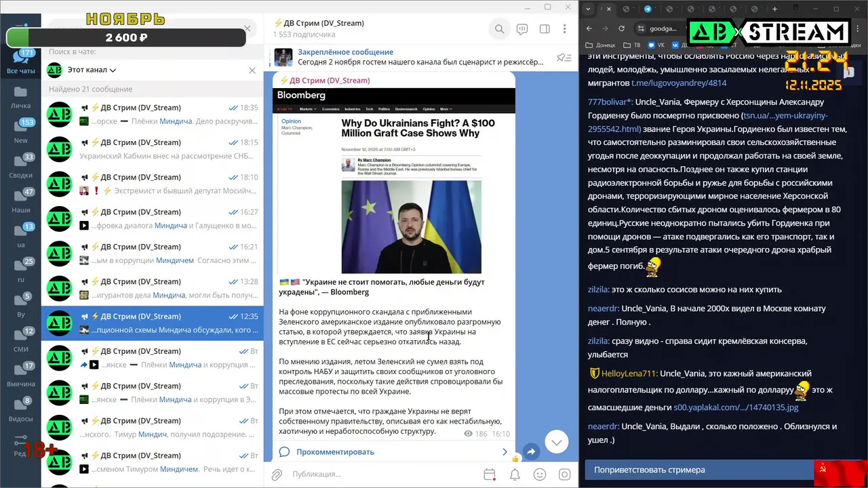Open search result from 16:27
The width and height of the screenshot is (868, 488).
[153, 218]
